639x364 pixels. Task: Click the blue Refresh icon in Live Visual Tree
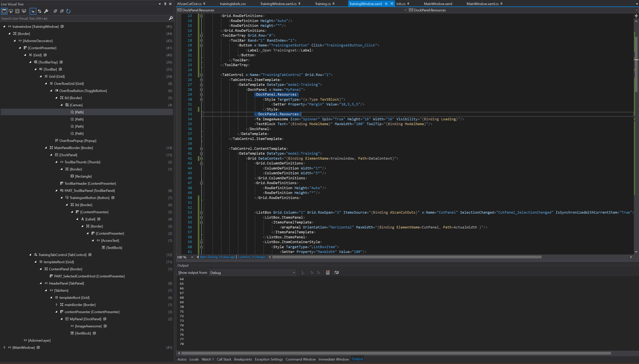click(68, 11)
